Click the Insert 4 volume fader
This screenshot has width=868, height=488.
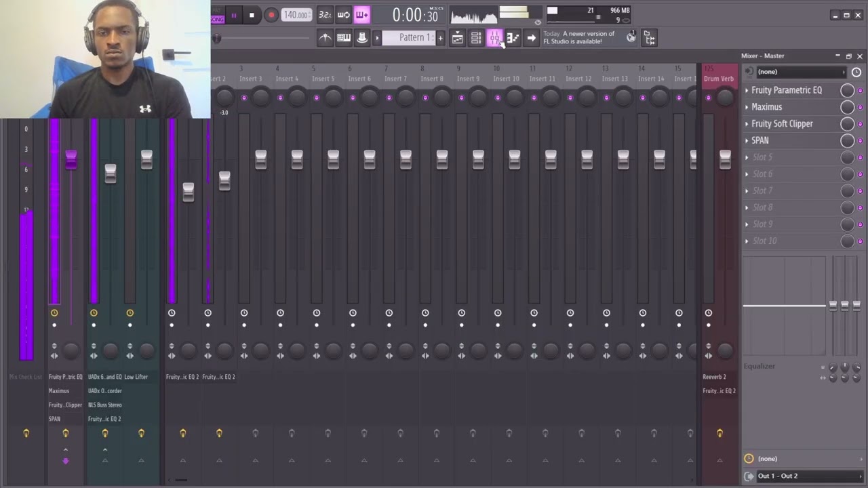[297, 159]
